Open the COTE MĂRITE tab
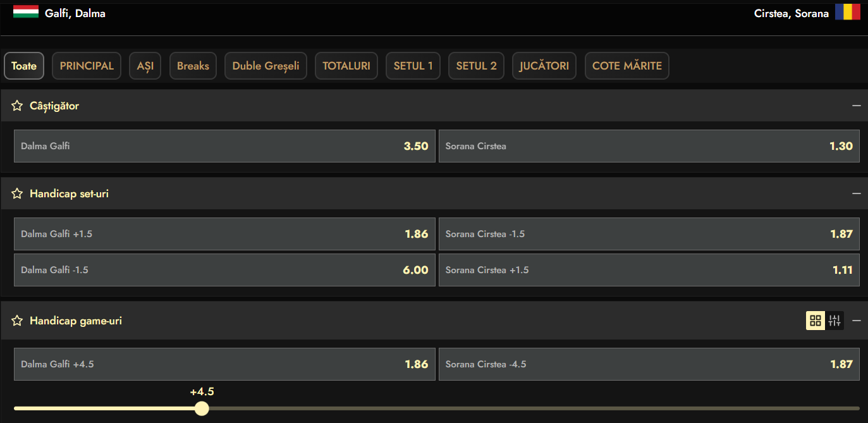 (x=627, y=66)
